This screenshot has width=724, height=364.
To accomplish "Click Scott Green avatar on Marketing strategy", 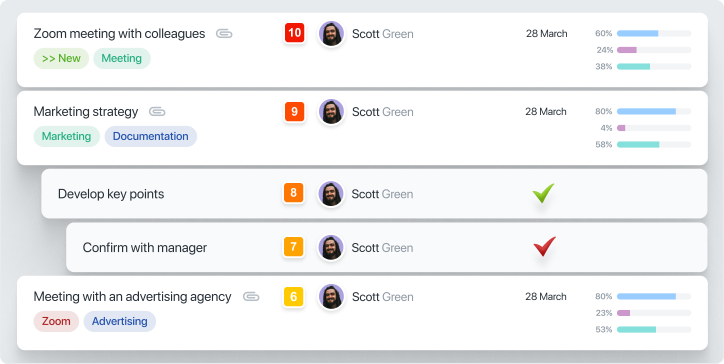I will click(332, 112).
